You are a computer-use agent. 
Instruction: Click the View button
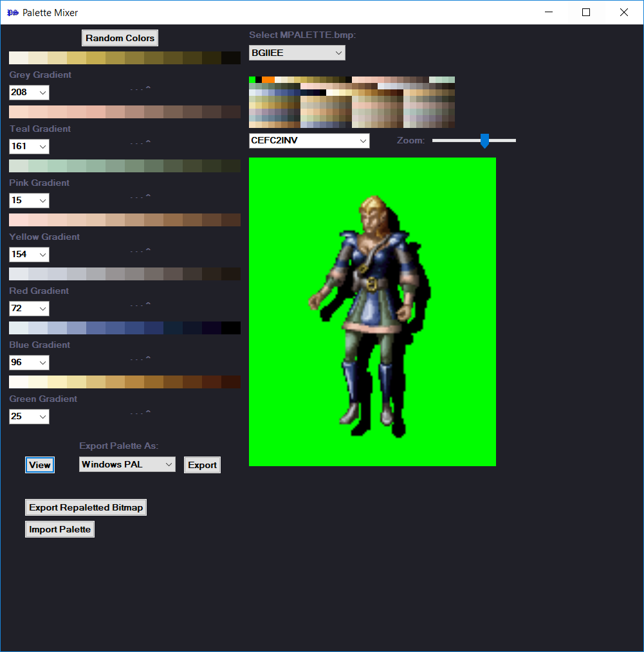click(x=39, y=465)
